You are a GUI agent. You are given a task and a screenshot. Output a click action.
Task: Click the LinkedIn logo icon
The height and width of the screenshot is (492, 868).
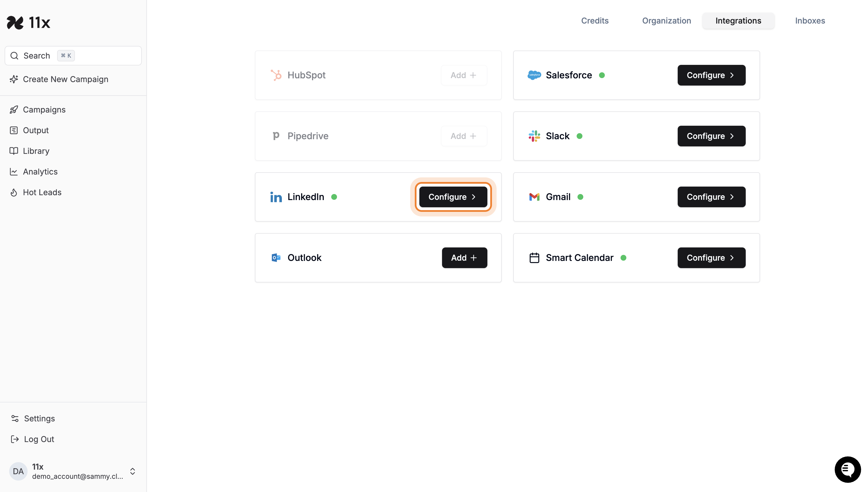276,197
